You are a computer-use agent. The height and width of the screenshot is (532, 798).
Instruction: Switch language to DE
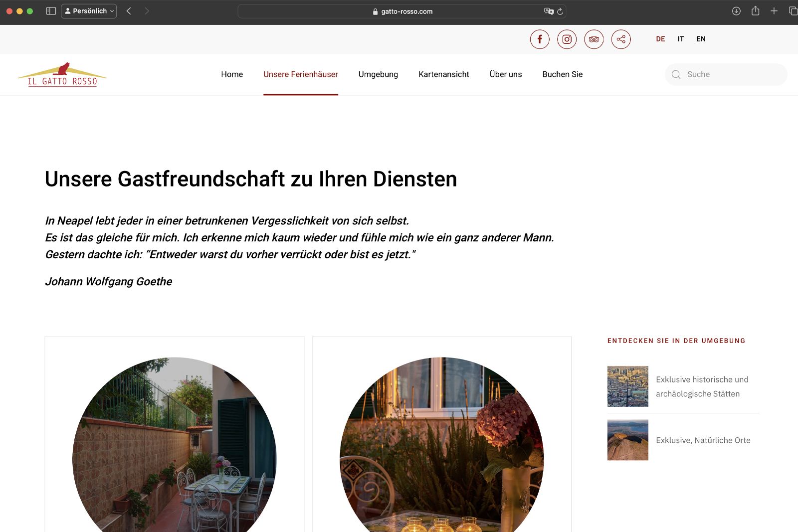pyautogui.click(x=660, y=39)
